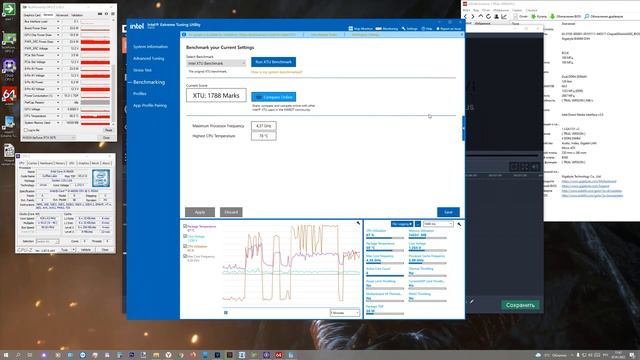Click Discard button in XTU
This screenshot has width=640, height=360.
(231, 212)
